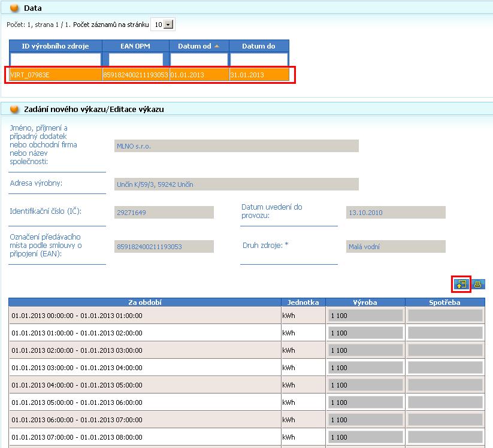Click the Datum uvedení do provozu label
This screenshot has width=493, height=448.
(x=272, y=211)
